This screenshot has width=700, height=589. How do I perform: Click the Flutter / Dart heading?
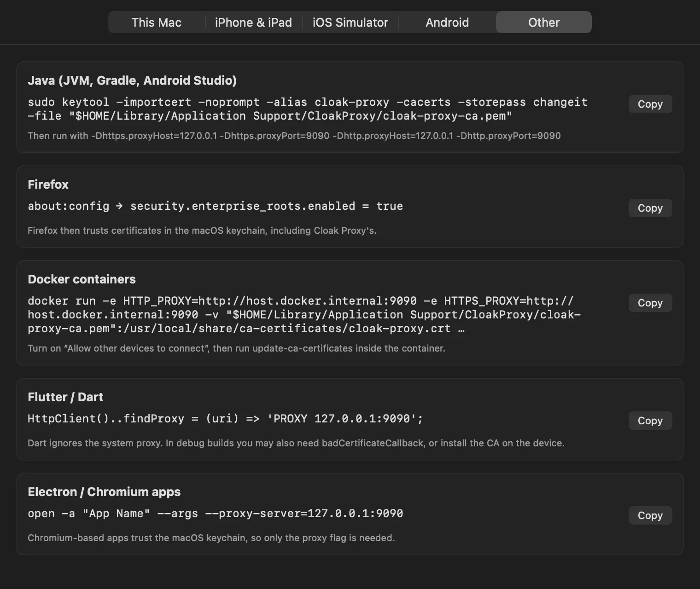65,397
